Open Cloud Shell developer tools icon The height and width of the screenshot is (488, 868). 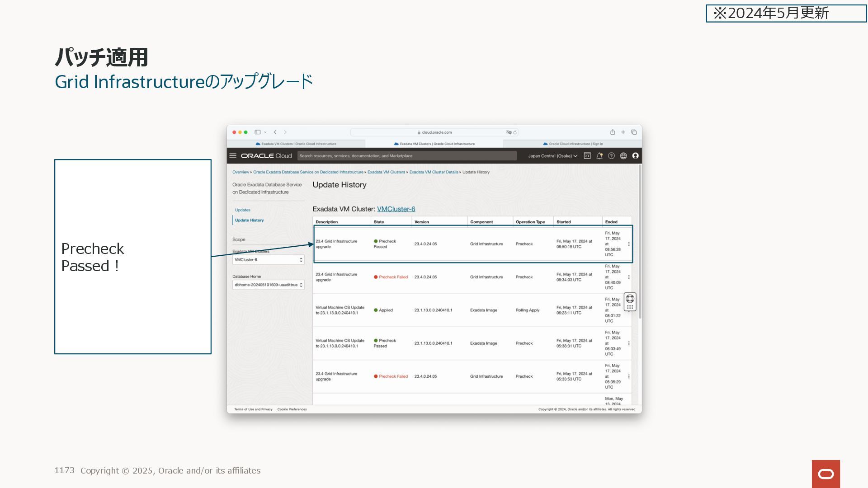[587, 155]
